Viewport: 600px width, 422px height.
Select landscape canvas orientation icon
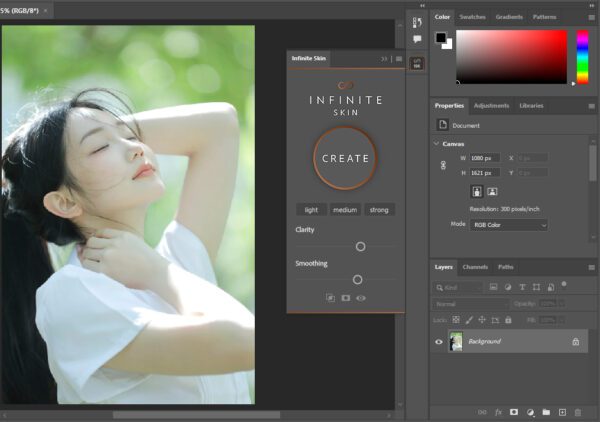[x=493, y=191]
